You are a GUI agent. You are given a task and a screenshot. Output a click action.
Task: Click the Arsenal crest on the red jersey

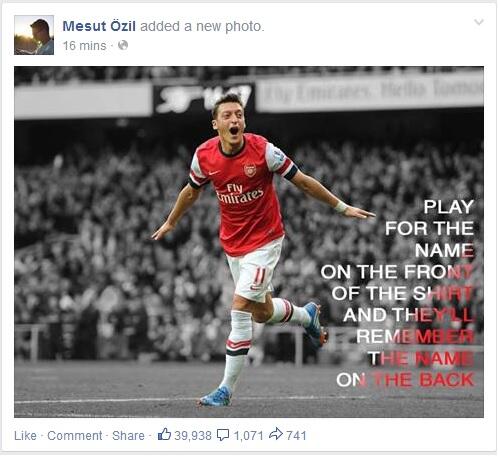click(x=250, y=170)
